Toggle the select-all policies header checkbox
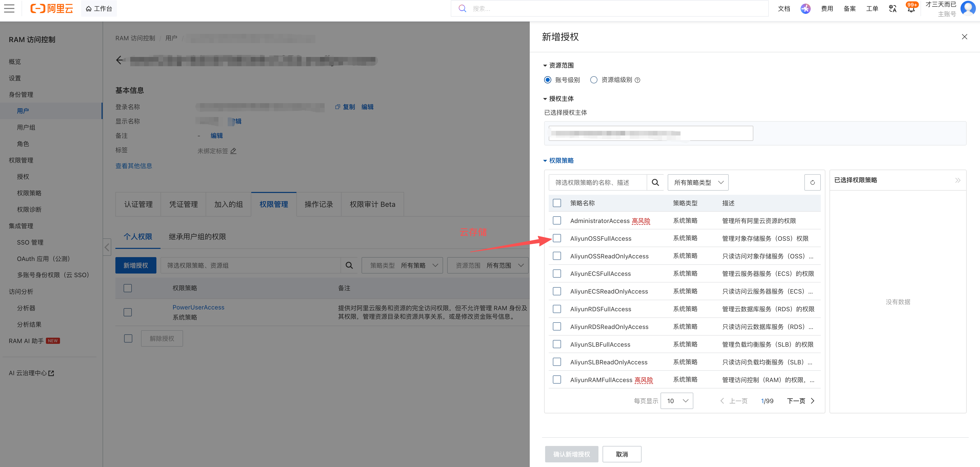 [x=557, y=203]
